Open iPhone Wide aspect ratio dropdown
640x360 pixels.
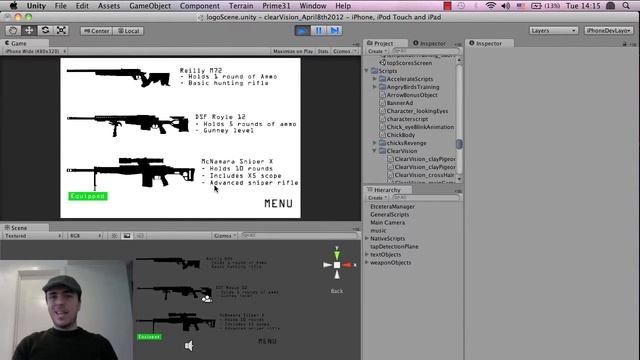35,51
